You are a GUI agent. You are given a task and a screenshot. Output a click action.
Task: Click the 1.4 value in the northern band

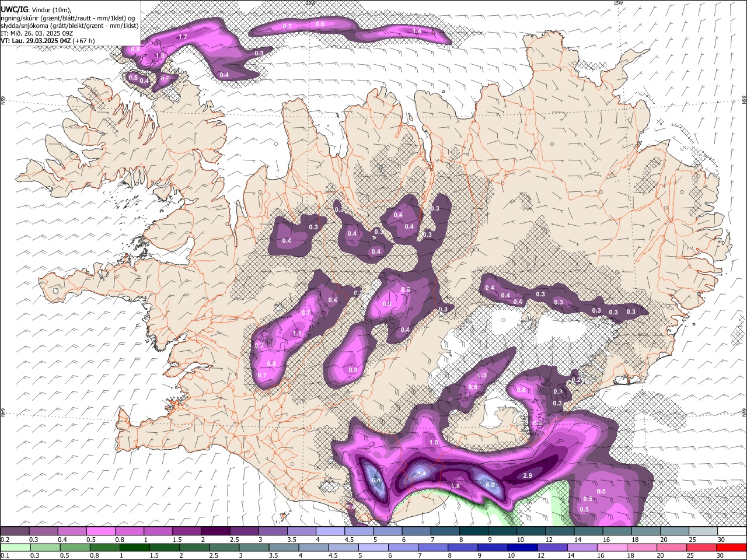tap(417, 31)
